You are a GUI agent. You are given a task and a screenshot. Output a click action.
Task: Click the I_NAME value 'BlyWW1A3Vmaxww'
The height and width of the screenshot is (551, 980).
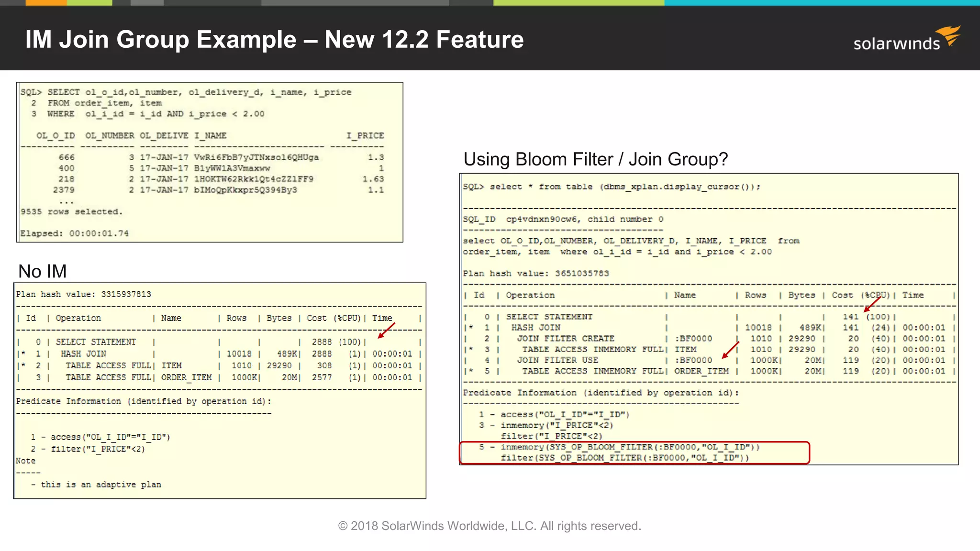tap(232, 168)
